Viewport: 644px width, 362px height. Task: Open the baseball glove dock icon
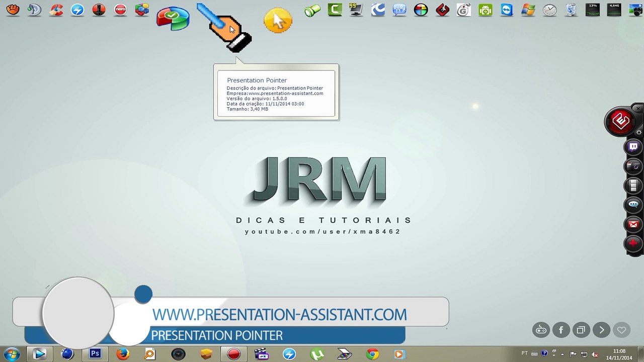(13, 10)
